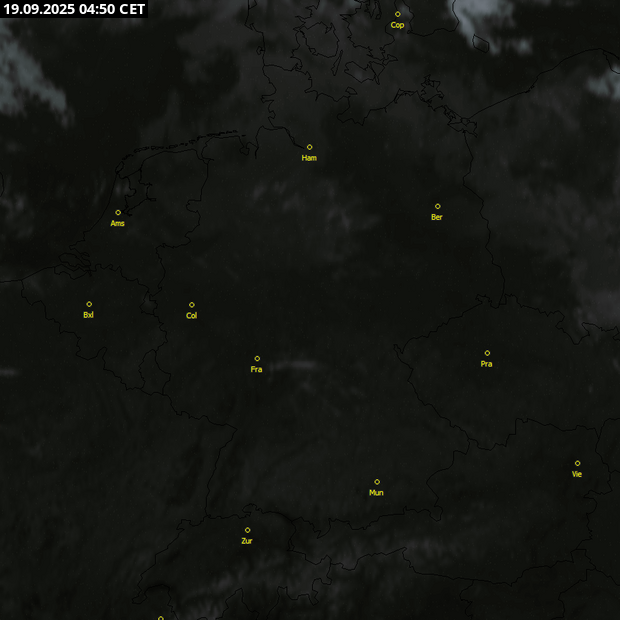The image size is (620, 620).
Task: Select the 'Ham' city label
Action: tap(309, 158)
